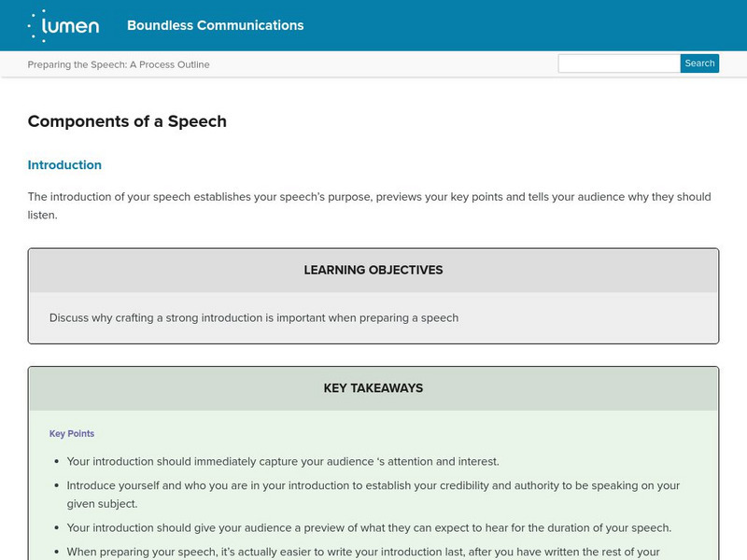This screenshot has height=560, width=747.
Task: Select the purple 'Key Points' label
Action: [72, 434]
